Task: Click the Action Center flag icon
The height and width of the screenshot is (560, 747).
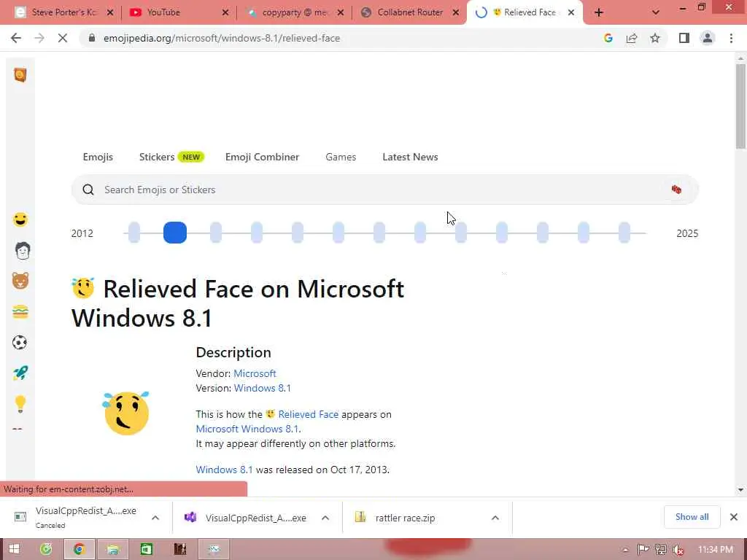Action: pos(643,550)
